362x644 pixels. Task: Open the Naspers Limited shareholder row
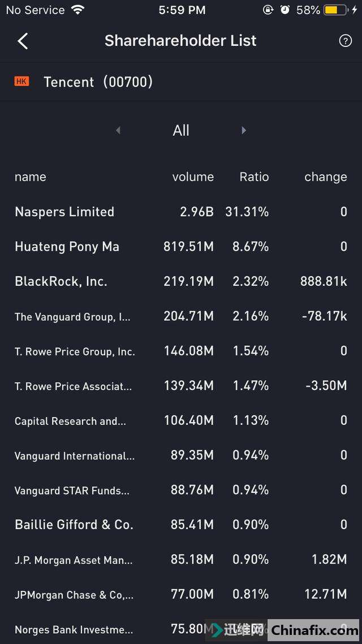point(64,212)
